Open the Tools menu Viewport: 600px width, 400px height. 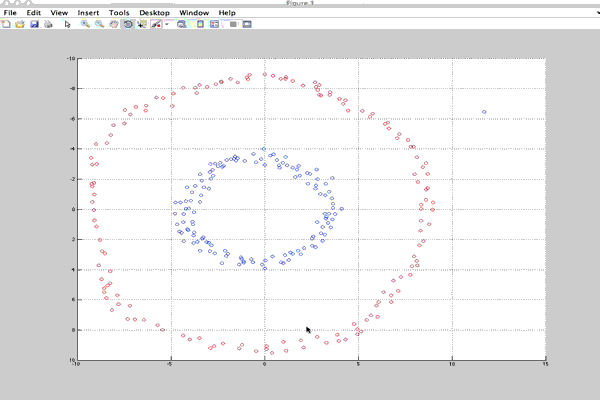(120, 12)
